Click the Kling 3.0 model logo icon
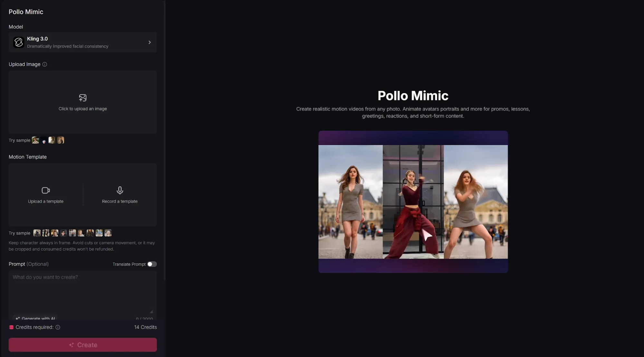The height and width of the screenshot is (357, 644). click(19, 42)
